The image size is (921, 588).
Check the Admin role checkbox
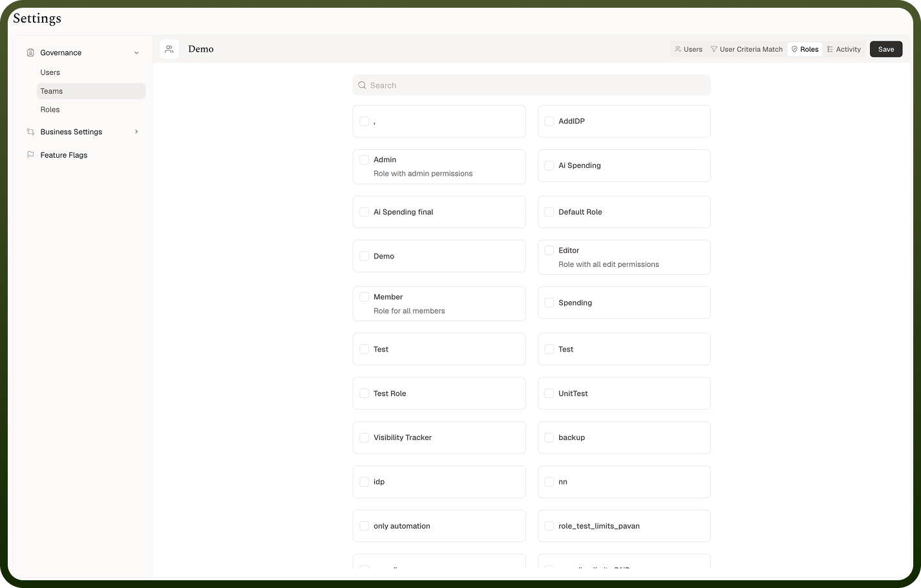[365, 160]
